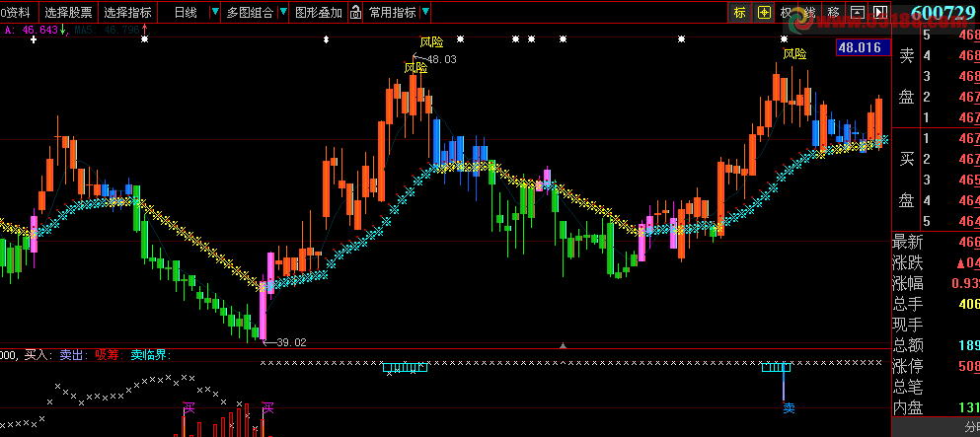Click the cyan 卖 signal in sub-chart
The height and width of the screenshot is (437, 980).
pyautogui.click(x=790, y=408)
